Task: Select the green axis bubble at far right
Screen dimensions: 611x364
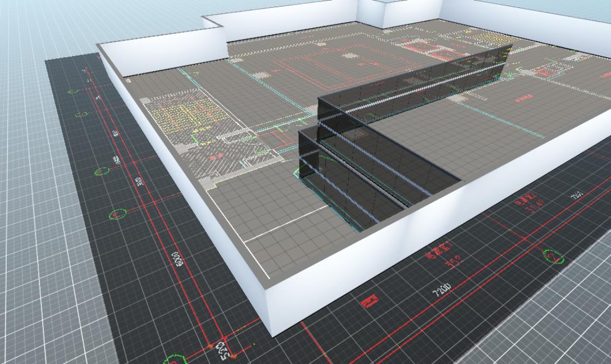Action: [553, 256]
